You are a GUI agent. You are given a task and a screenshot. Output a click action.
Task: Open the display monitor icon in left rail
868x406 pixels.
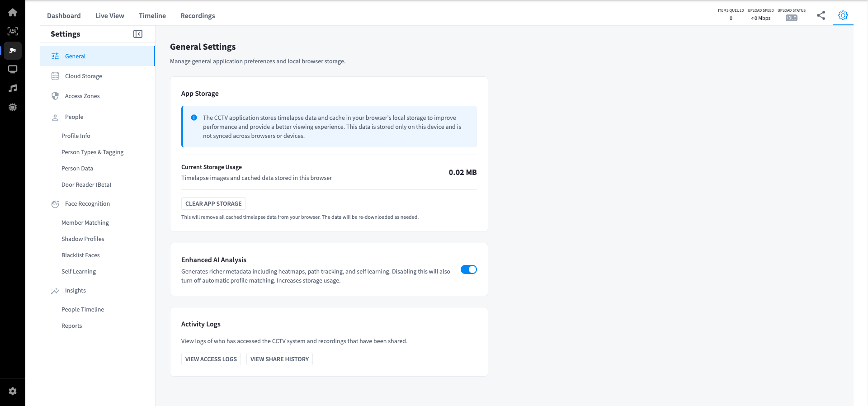(13, 69)
